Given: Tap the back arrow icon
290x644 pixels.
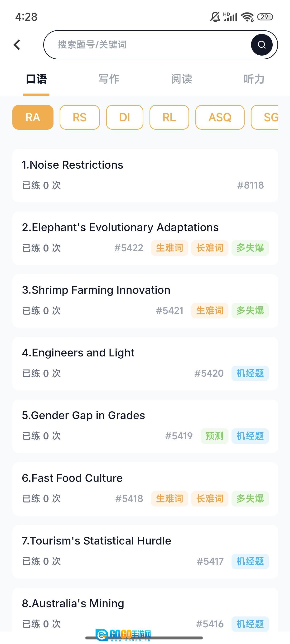Looking at the screenshot, I should (17, 45).
